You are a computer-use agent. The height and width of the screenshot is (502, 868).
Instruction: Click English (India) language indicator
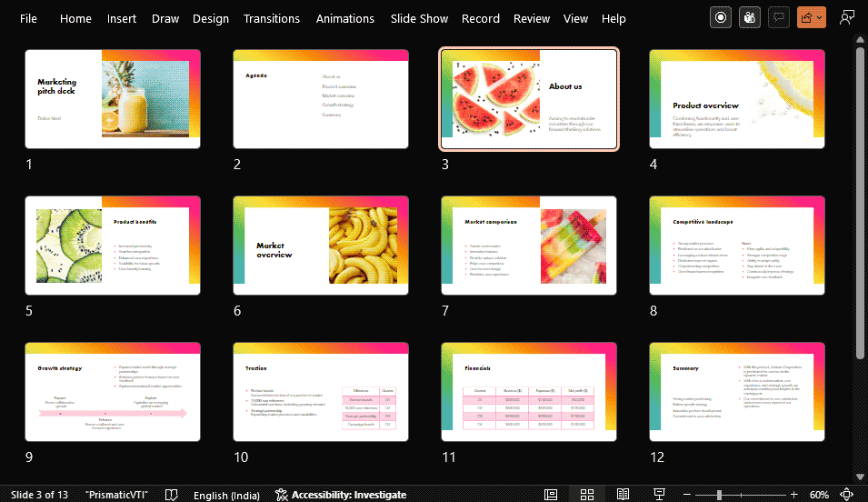coord(226,495)
